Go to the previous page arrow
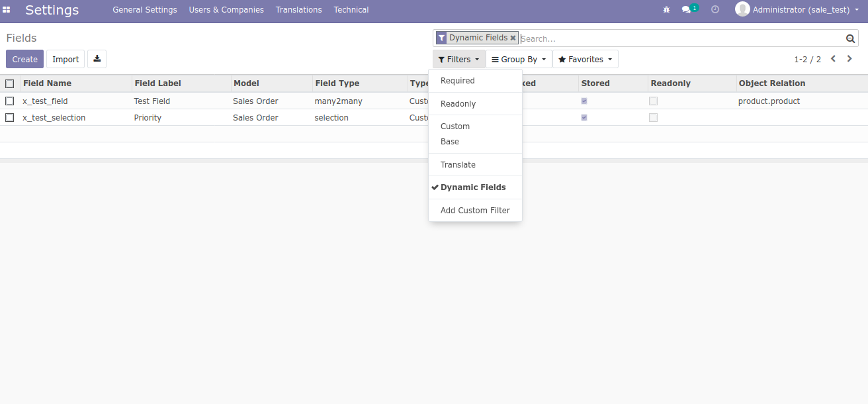The image size is (868, 404). [833, 59]
